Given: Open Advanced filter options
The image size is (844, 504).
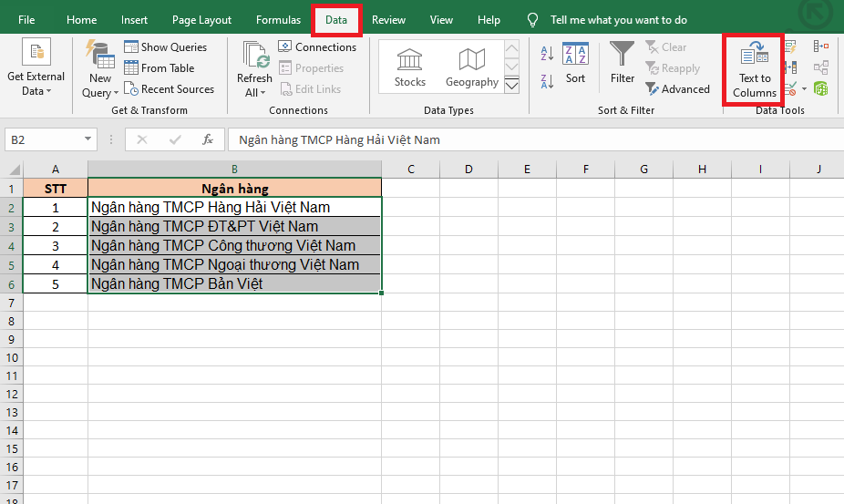Looking at the screenshot, I should pos(678,88).
